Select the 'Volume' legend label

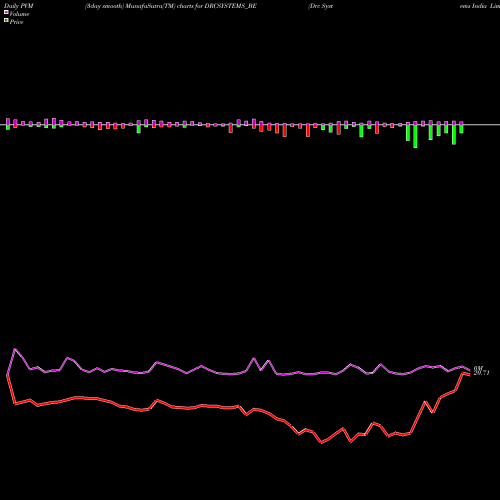tap(19, 14)
